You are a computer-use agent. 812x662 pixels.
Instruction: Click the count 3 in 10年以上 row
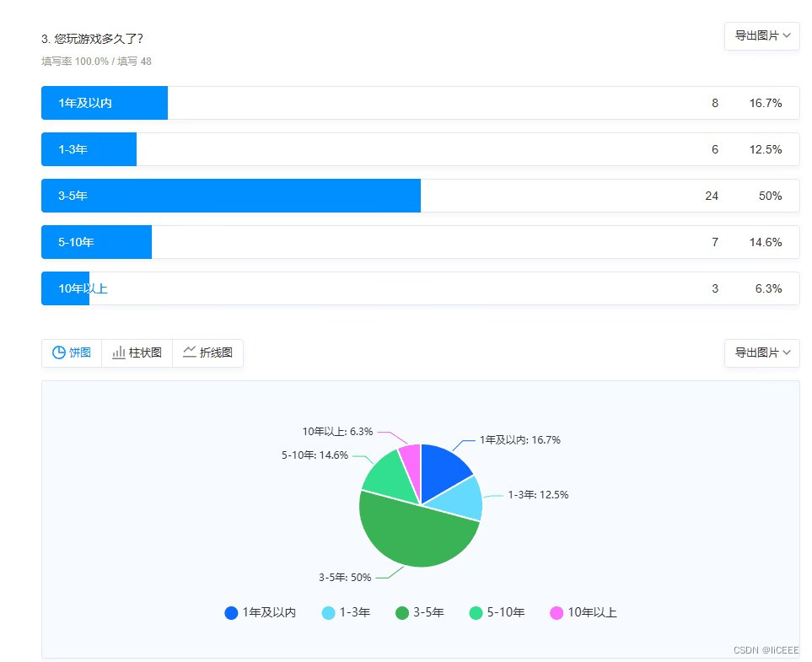click(715, 288)
